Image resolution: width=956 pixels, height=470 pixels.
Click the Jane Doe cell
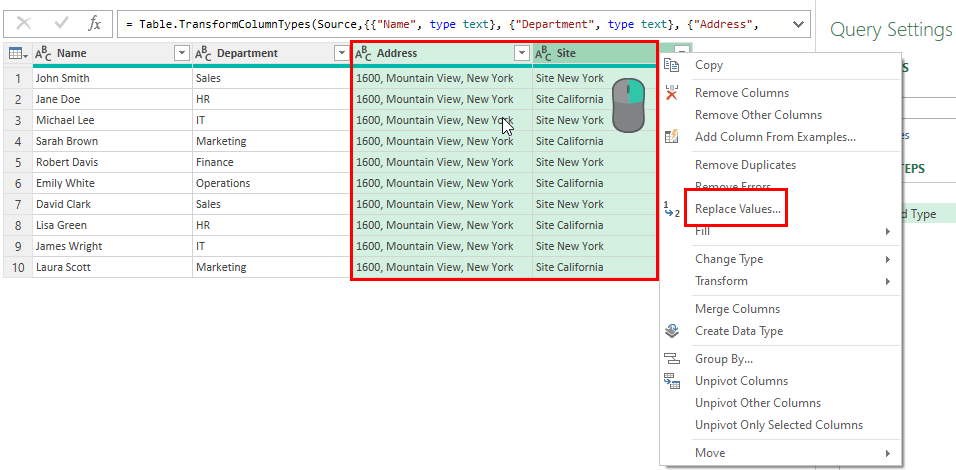[112, 99]
